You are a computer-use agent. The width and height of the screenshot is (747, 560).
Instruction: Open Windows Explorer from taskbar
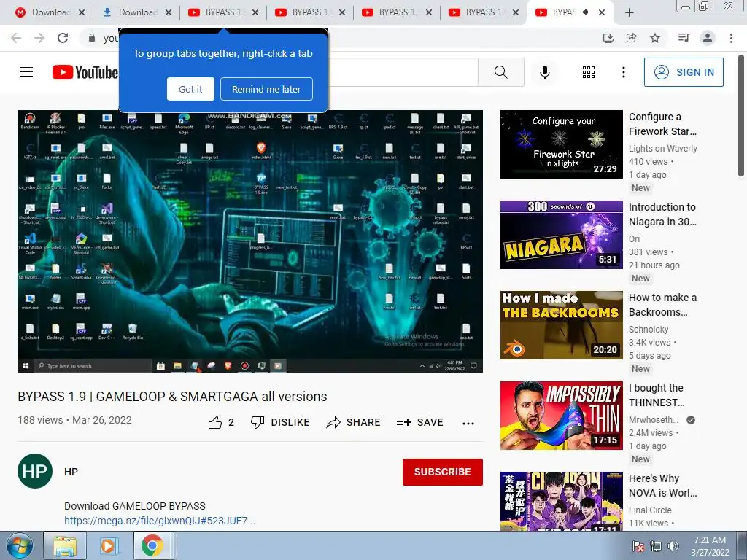coord(65,546)
